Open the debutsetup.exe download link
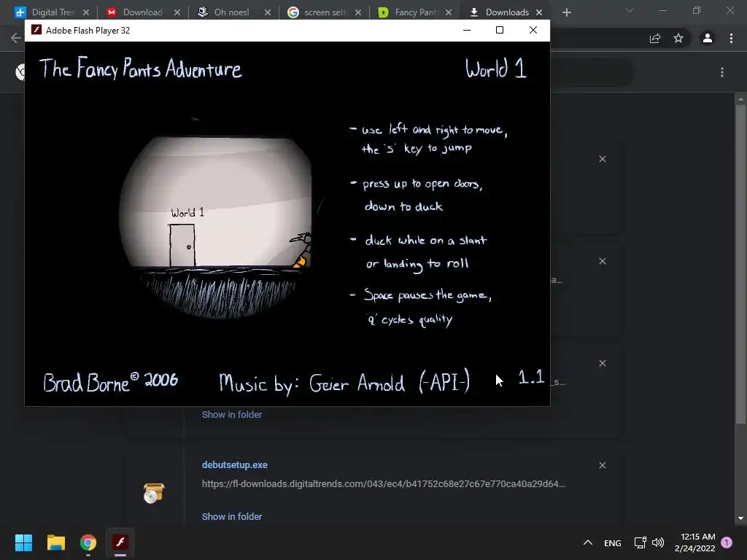The height and width of the screenshot is (560, 747). tap(234, 464)
